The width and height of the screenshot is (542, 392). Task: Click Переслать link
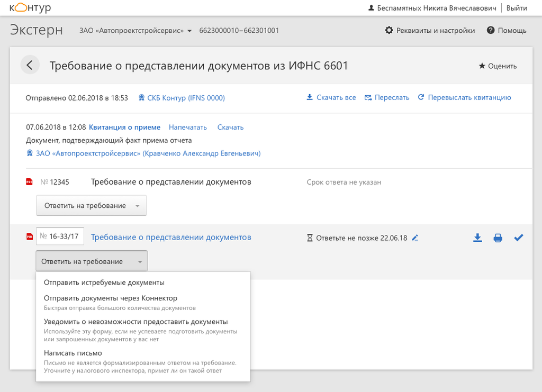[x=392, y=97]
